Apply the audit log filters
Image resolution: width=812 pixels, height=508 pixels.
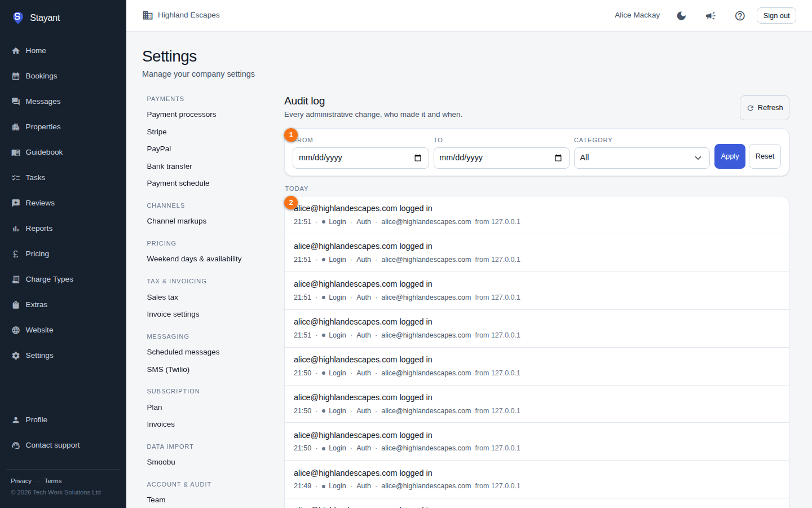coord(730,156)
